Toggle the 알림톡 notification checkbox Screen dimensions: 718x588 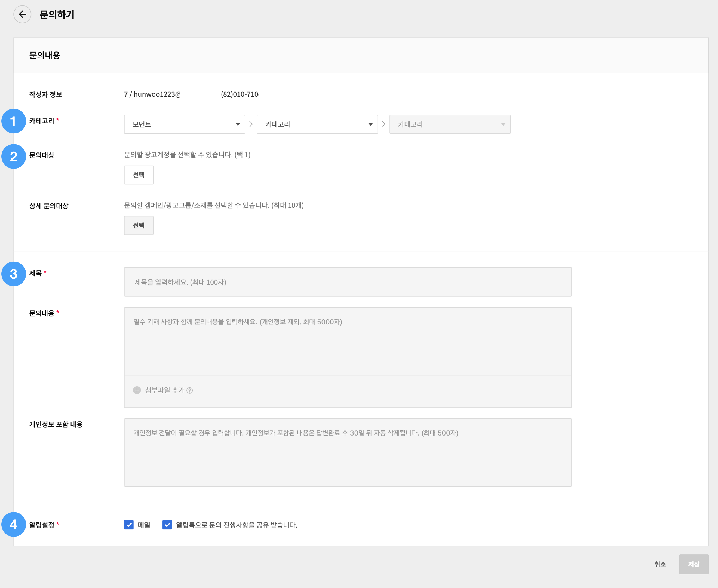(167, 525)
